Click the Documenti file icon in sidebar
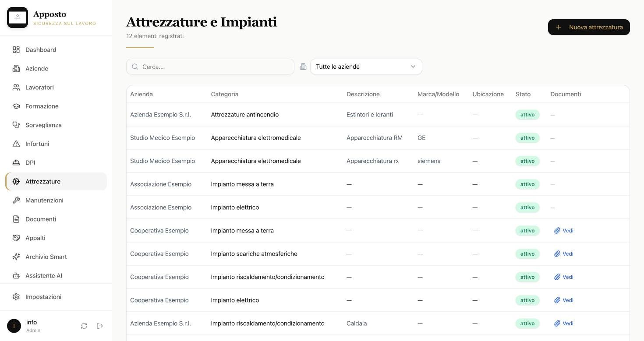644x341 pixels. click(x=16, y=219)
